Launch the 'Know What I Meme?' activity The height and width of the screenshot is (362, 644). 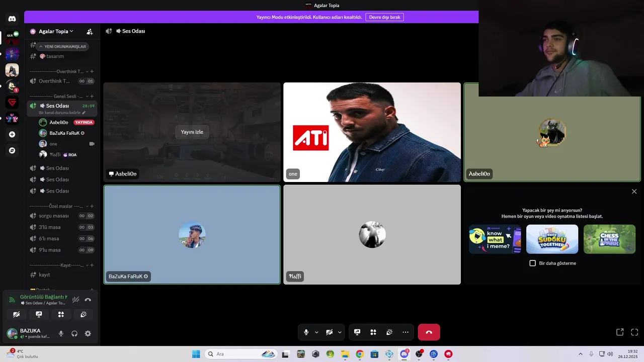495,239
